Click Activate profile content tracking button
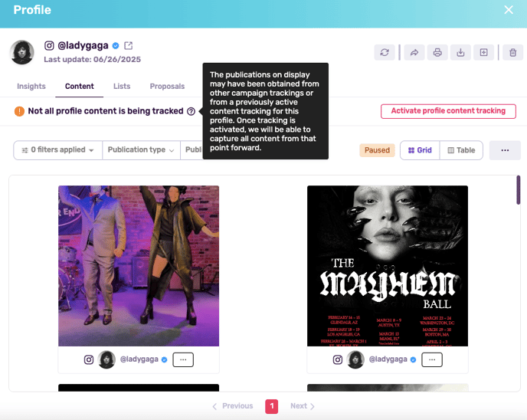This screenshot has height=420, width=527. tap(448, 111)
